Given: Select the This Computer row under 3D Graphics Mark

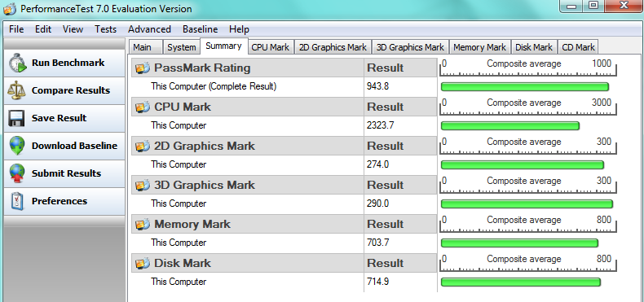Looking at the screenshot, I should tap(285, 204).
